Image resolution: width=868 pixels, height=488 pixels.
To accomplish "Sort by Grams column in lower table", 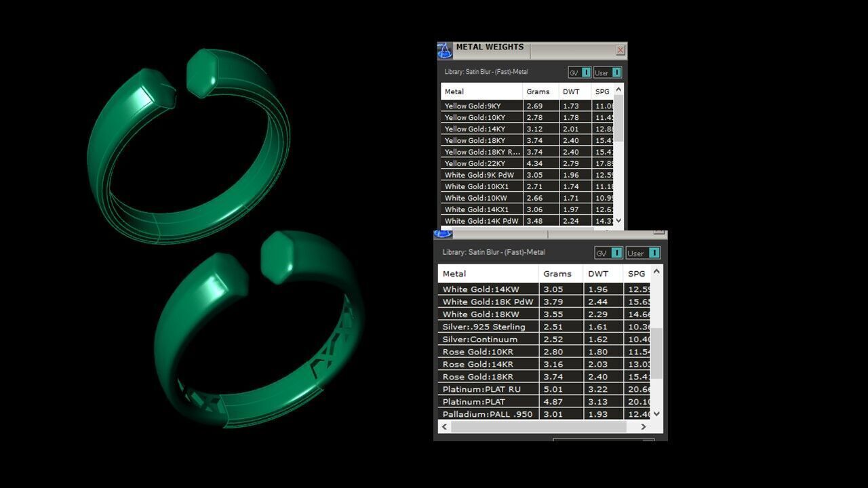I will coord(561,274).
